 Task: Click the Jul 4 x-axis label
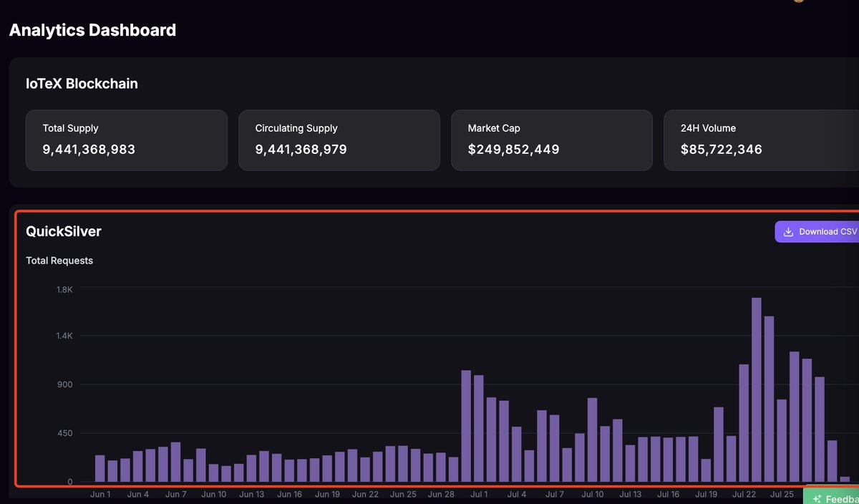516,494
